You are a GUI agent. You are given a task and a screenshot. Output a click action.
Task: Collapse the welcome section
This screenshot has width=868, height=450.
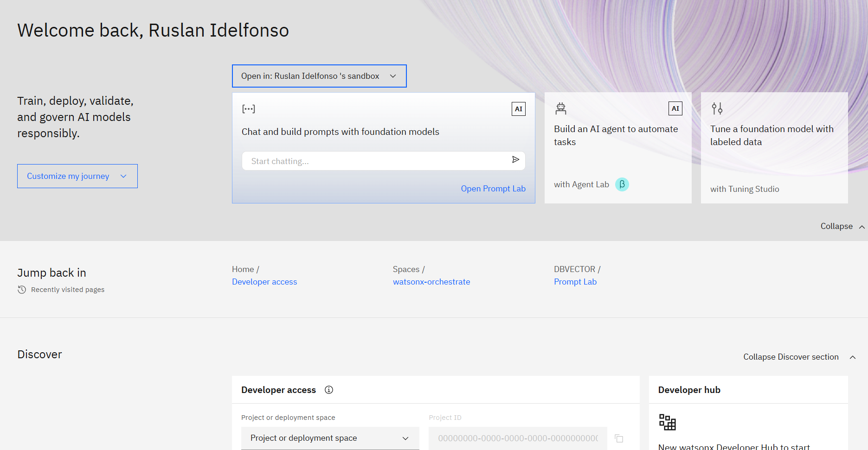[842, 226]
